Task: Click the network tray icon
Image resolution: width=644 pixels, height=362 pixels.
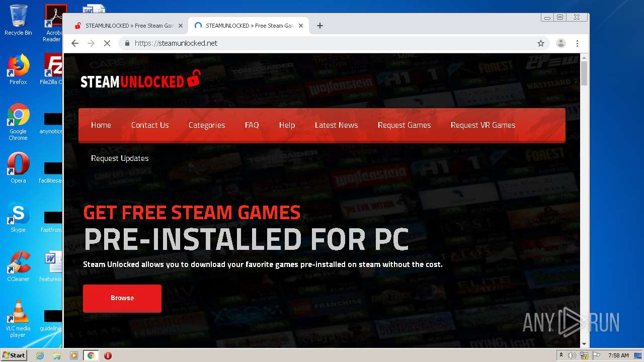Action: pos(584,355)
